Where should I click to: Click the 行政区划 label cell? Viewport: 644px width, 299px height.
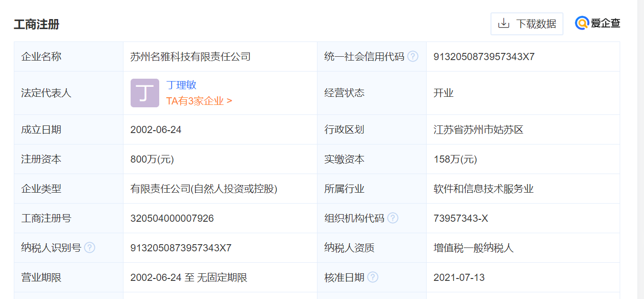372,130
